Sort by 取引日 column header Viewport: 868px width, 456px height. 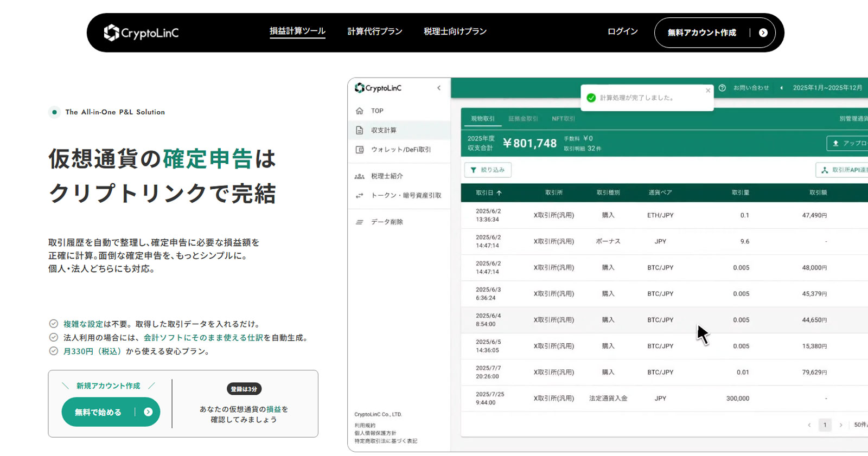pyautogui.click(x=489, y=192)
